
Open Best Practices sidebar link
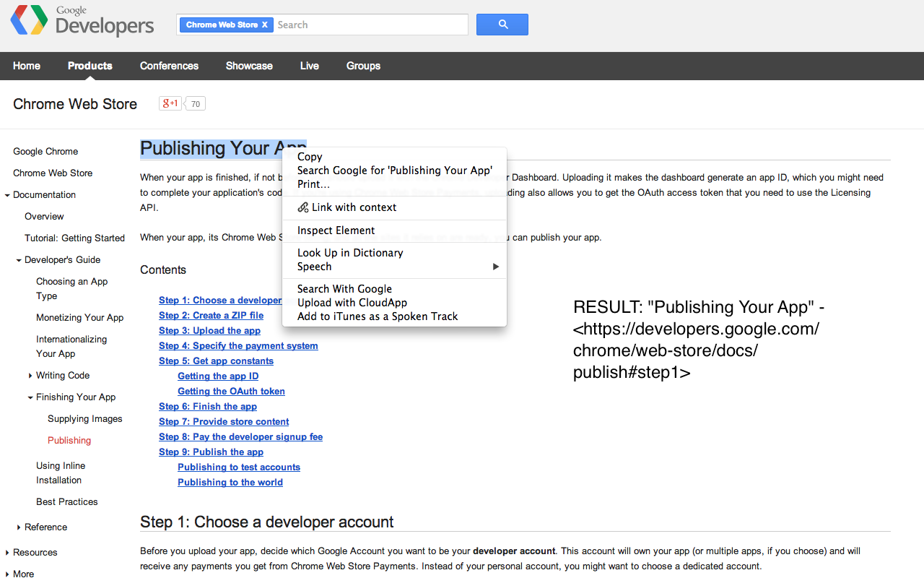(x=66, y=502)
